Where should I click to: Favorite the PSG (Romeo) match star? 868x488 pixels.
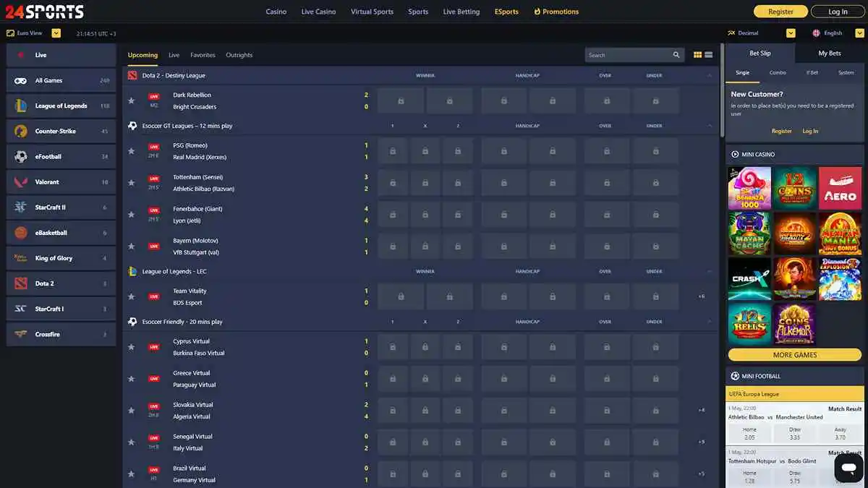coord(131,151)
